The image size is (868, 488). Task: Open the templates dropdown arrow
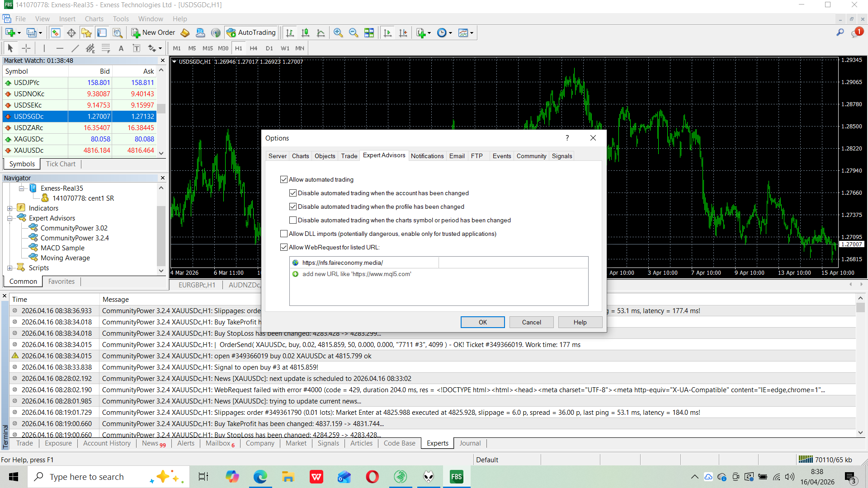pyautogui.click(x=472, y=33)
